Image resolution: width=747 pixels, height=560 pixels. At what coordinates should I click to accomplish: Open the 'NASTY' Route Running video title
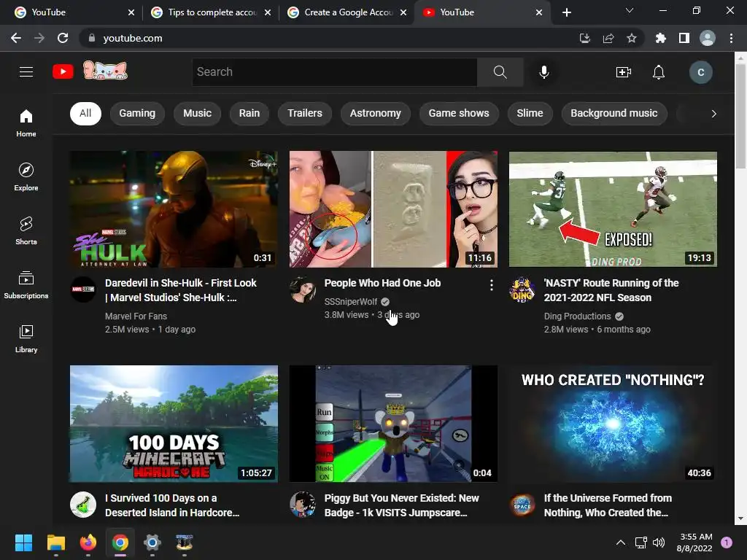611,290
